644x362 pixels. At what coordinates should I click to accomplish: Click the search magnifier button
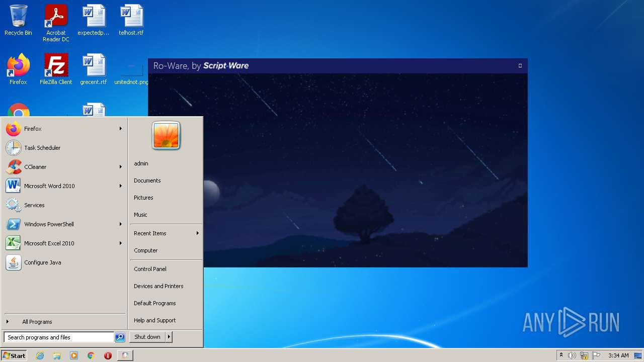click(x=120, y=337)
